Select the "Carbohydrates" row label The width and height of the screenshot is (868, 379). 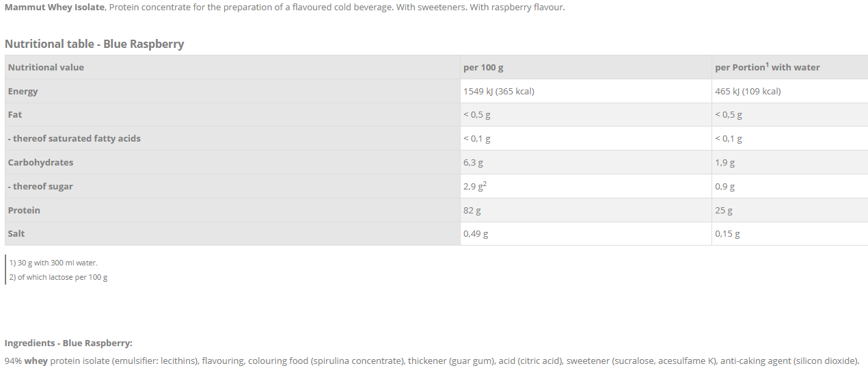click(x=40, y=162)
